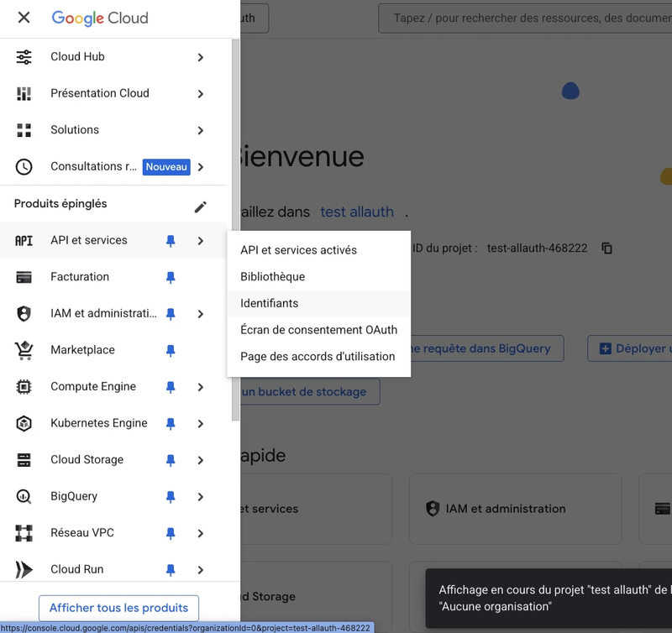Click the Compute Engine chip icon

point(24,387)
